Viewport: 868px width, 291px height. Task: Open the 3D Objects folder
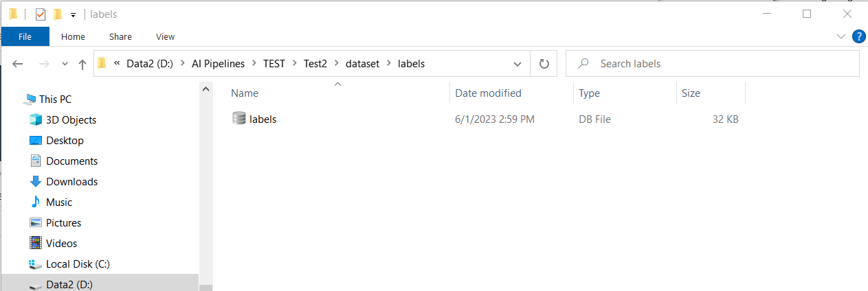(x=71, y=120)
